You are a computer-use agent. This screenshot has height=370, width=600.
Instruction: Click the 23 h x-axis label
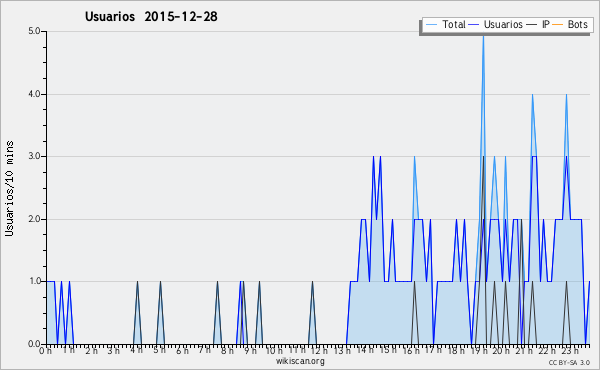coord(569,351)
